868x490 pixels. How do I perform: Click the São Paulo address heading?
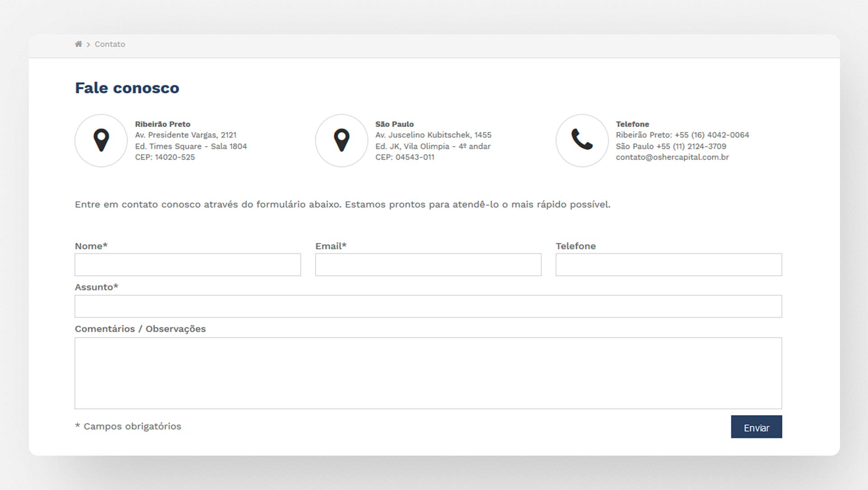point(395,124)
